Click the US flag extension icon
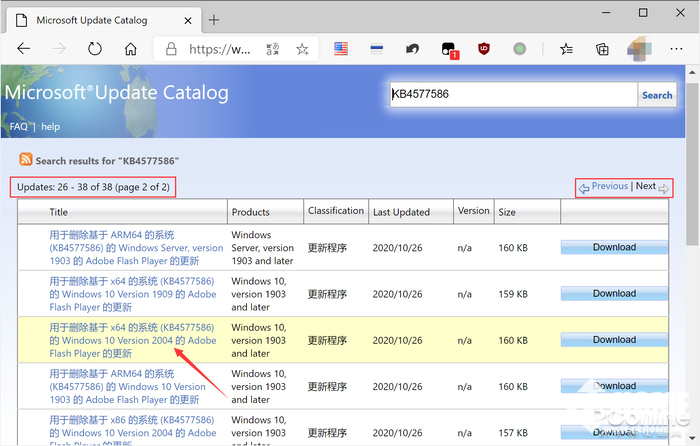 [x=341, y=49]
